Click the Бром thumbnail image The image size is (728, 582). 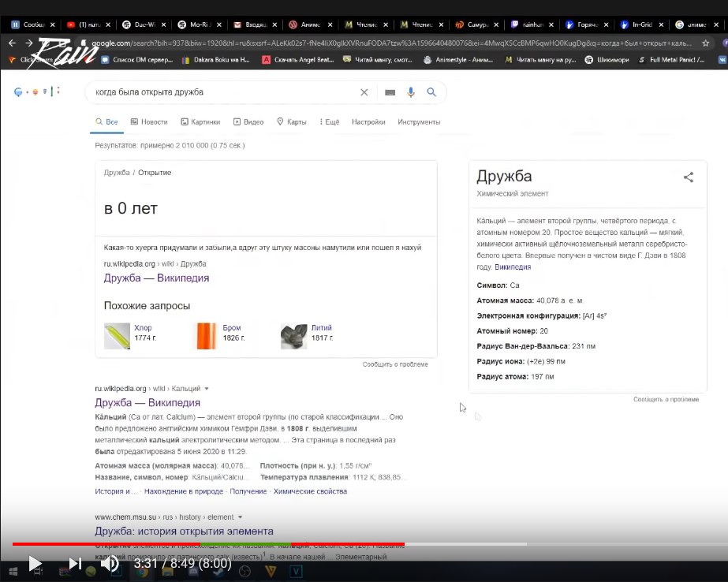[206, 336]
